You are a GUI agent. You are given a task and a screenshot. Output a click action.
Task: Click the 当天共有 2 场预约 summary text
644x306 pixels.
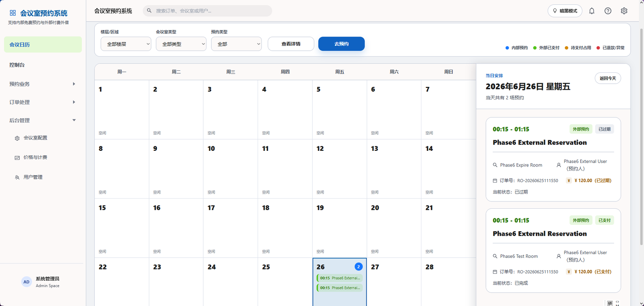(505, 98)
